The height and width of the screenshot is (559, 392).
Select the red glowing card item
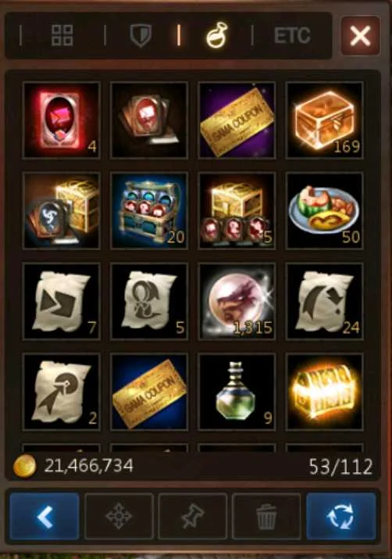click(x=61, y=120)
